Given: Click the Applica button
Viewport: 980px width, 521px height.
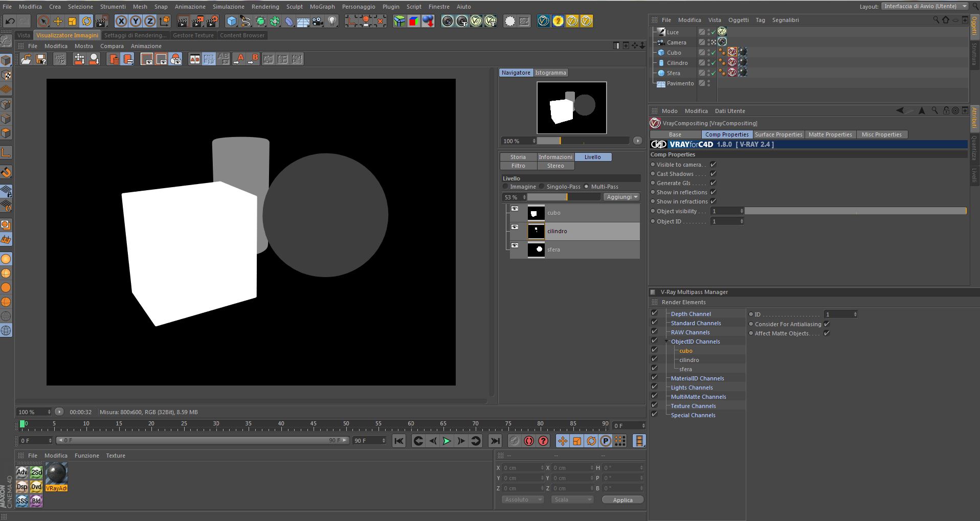Looking at the screenshot, I should coord(622,500).
